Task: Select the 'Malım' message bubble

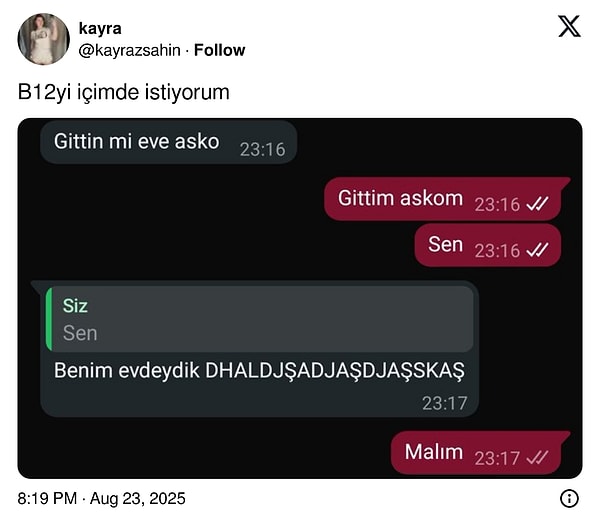Action: [x=476, y=453]
